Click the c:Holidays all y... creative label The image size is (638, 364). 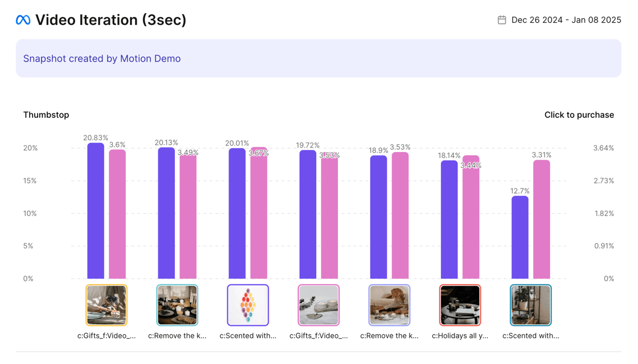[x=460, y=336]
